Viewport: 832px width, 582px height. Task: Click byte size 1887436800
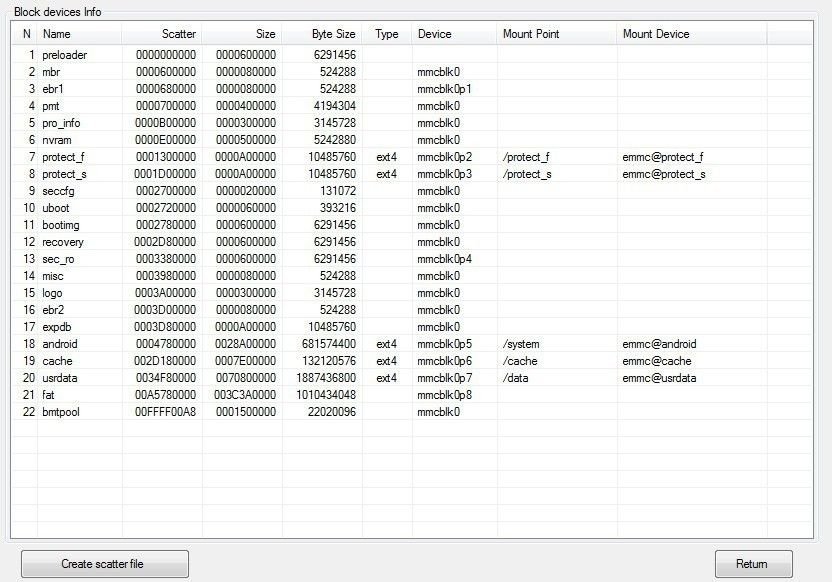tap(326, 378)
